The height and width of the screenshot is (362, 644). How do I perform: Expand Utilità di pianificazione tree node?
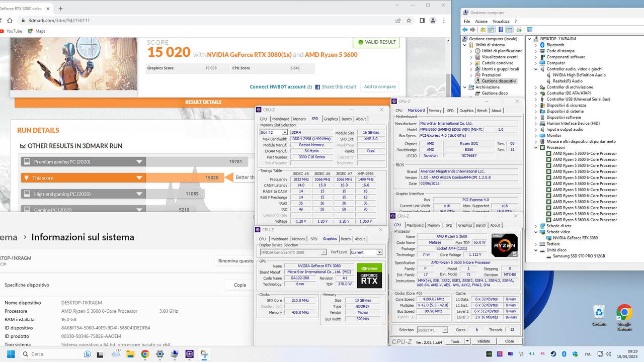[x=471, y=51]
